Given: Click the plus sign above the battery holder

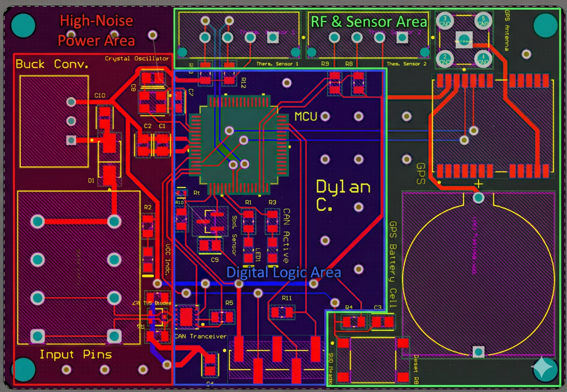Looking at the screenshot, I should (x=478, y=184).
